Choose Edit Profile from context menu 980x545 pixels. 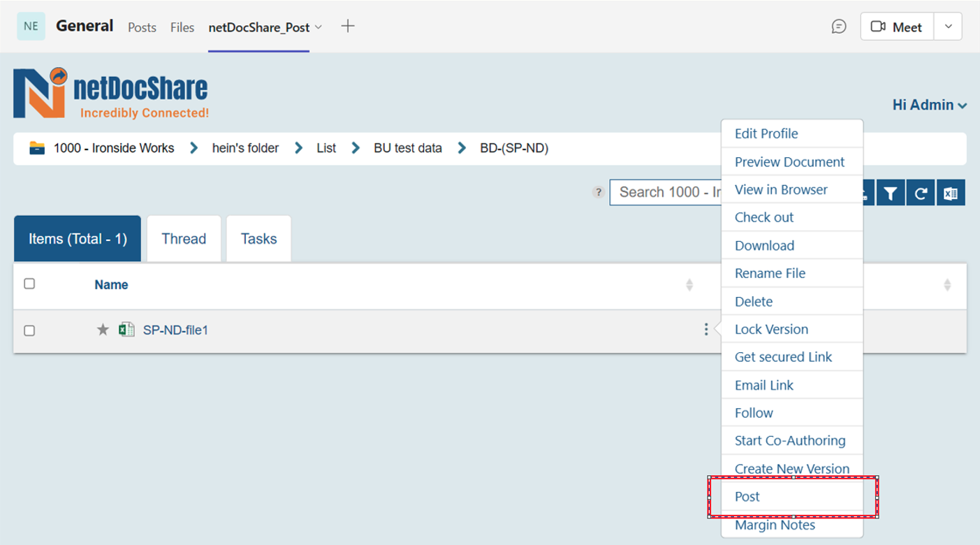coord(792,133)
